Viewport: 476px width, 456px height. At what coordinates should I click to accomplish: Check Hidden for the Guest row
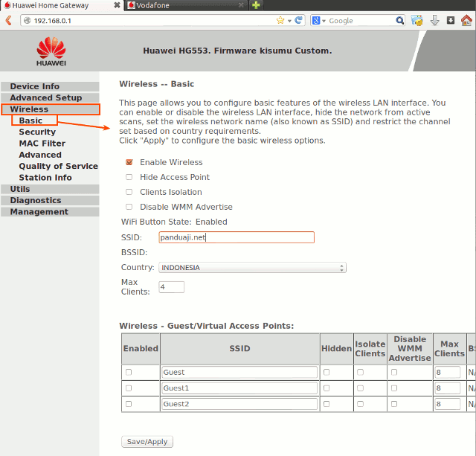click(327, 372)
